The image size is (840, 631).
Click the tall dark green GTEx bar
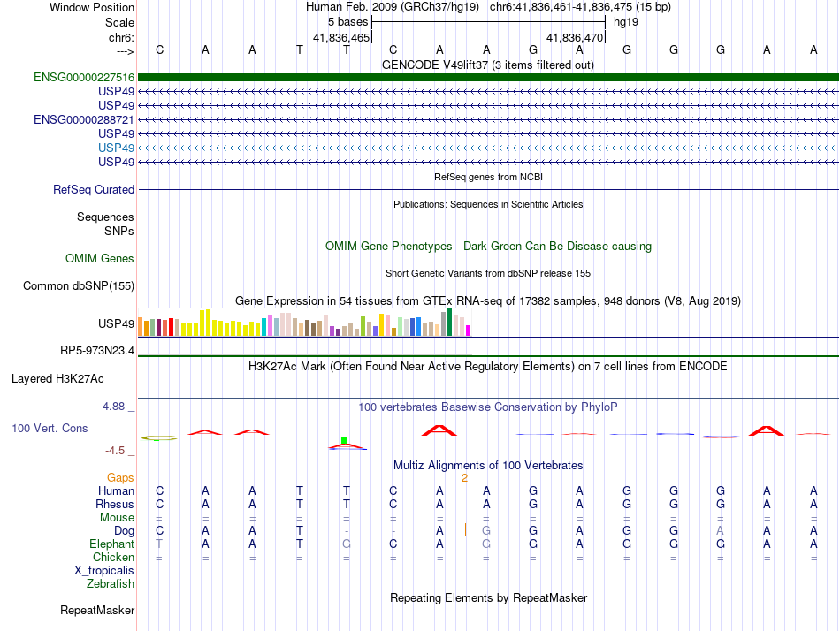tap(449, 322)
